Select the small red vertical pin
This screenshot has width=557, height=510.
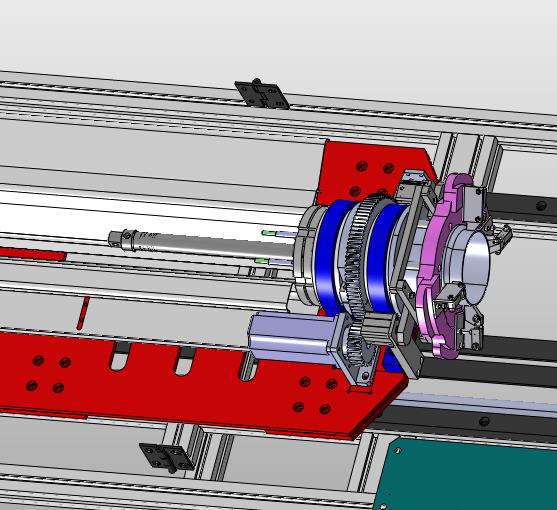[83, 313]
